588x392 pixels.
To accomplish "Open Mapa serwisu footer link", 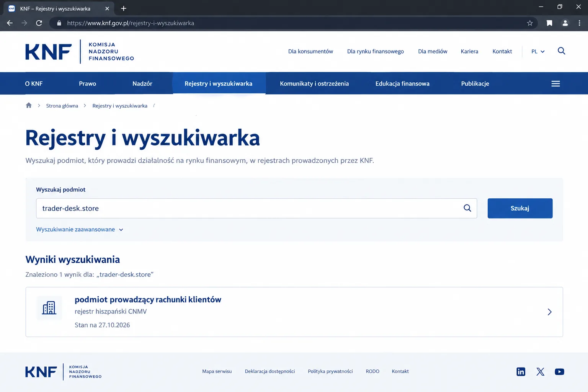I will pyautogui.click(x=217, y=371).
